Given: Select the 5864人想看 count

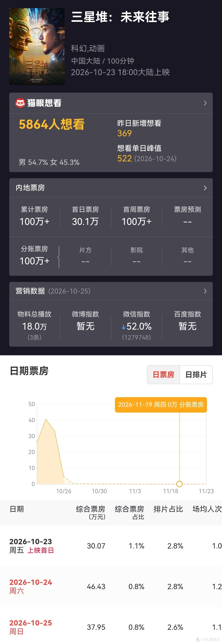Looking at the screenshot, I should click(52, 124).
